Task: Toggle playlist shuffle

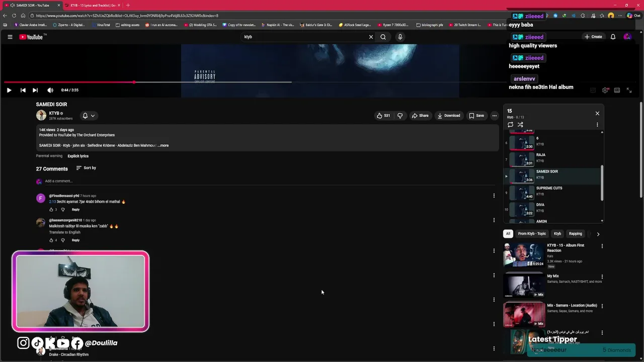Action: click(520, 125)
